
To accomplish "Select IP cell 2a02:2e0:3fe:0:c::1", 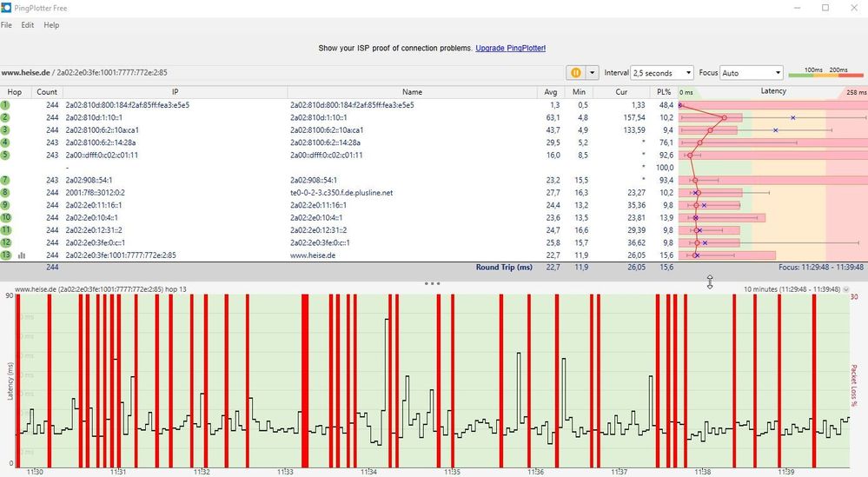I will tap(96, 242).
